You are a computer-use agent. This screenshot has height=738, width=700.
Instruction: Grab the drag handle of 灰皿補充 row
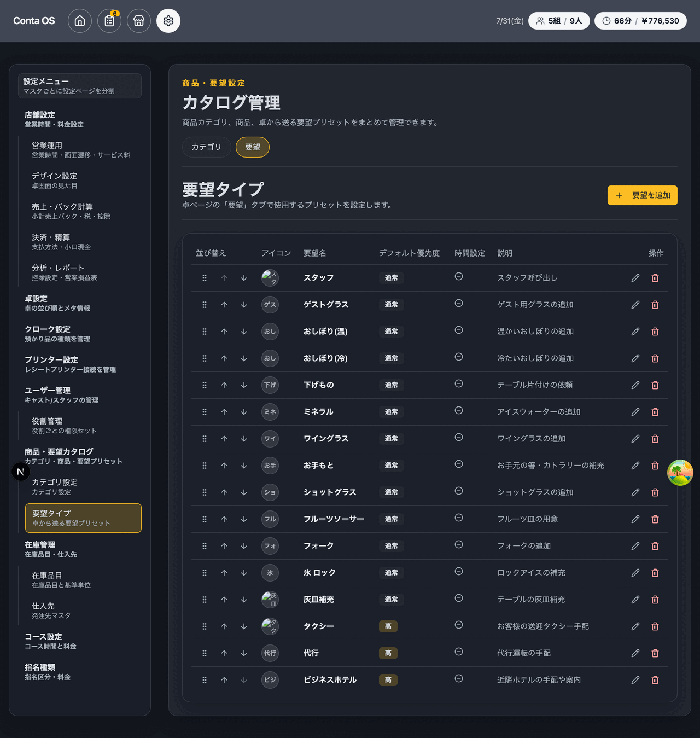click(205, 600)
